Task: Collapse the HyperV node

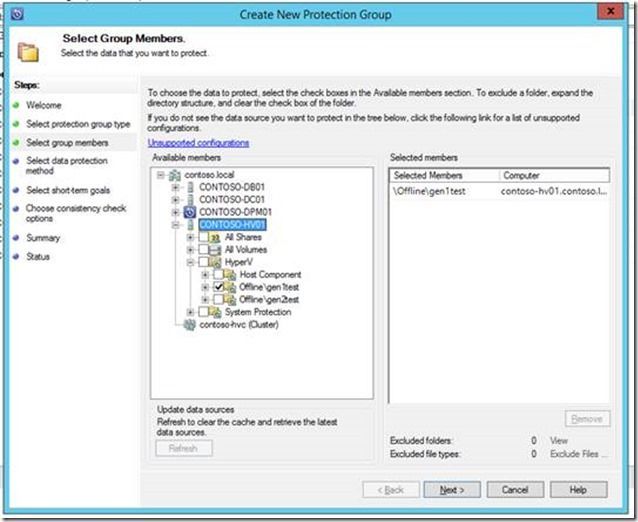Action: tap(190, 262)
